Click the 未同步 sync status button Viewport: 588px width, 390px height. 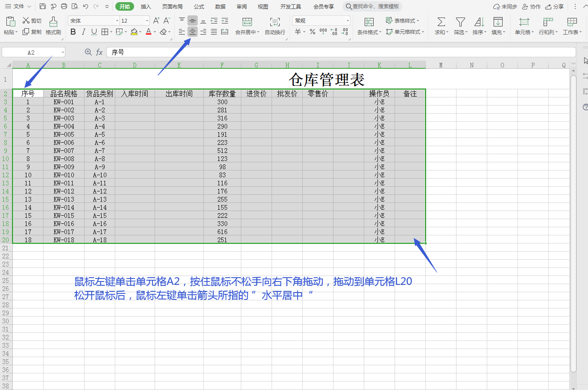505,6
